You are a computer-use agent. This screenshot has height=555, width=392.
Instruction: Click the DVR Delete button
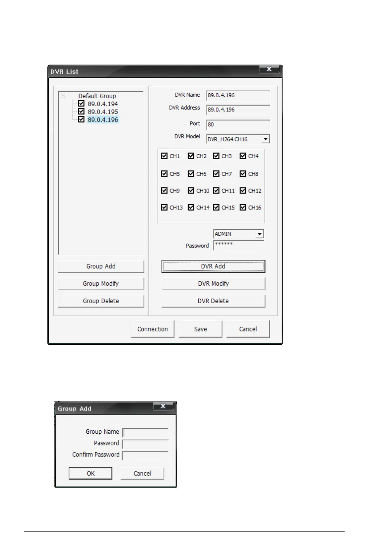(x=213, y=301)
